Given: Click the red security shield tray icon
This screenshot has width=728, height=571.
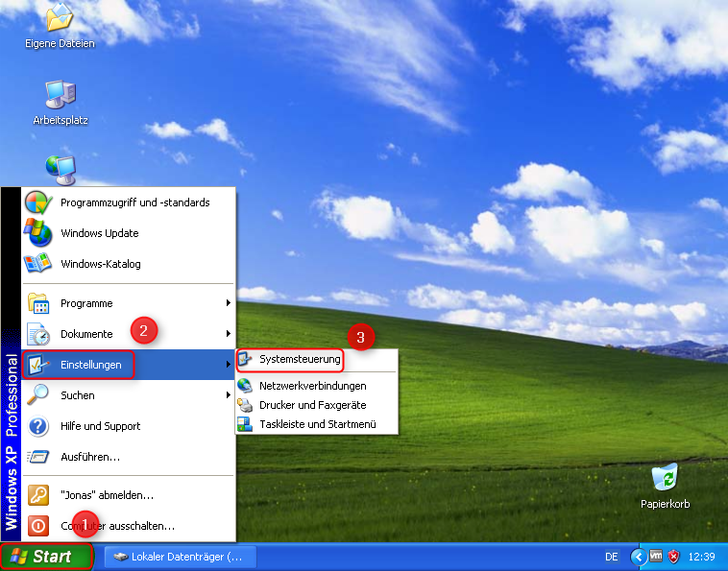Looking at the screenshot, I should coord(673,557).
